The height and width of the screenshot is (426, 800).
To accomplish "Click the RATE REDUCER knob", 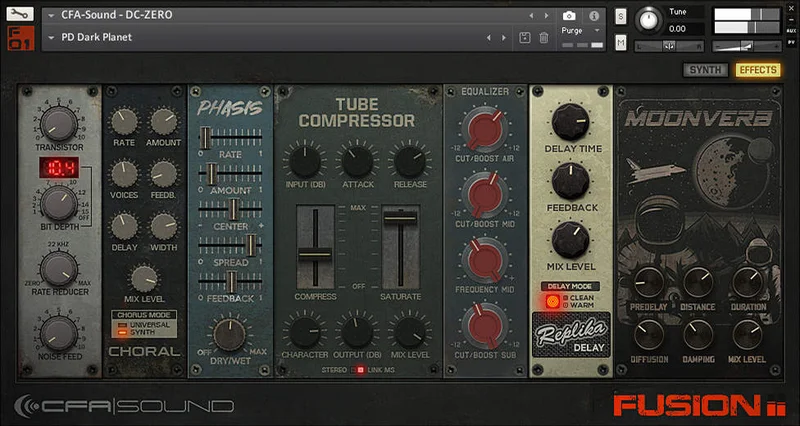I will tap(59, 269).
